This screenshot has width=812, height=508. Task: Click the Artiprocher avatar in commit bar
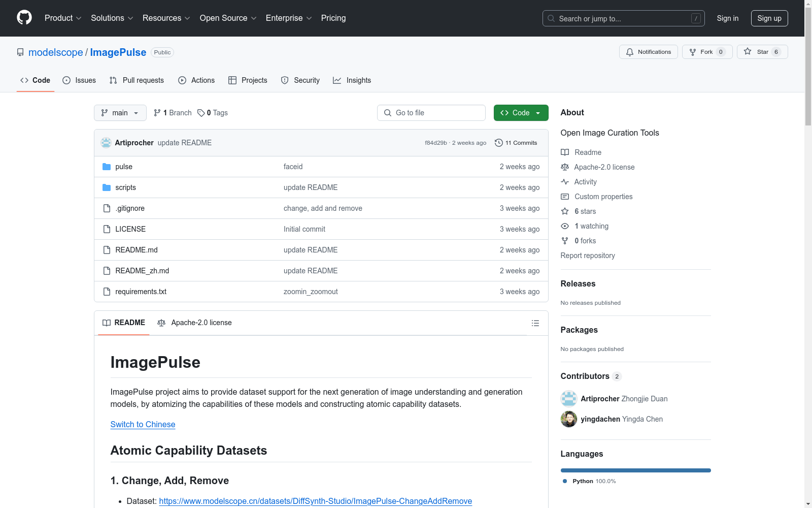tap(106, 143)
